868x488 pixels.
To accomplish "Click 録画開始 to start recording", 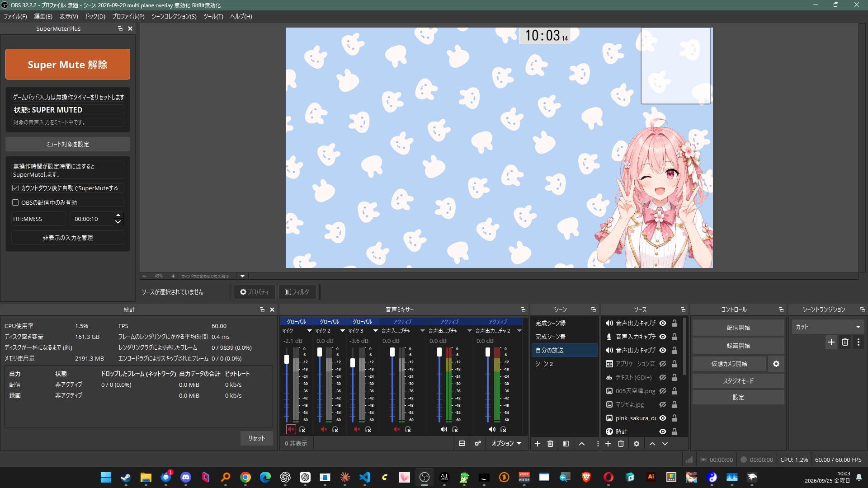I will click(738, 346).
